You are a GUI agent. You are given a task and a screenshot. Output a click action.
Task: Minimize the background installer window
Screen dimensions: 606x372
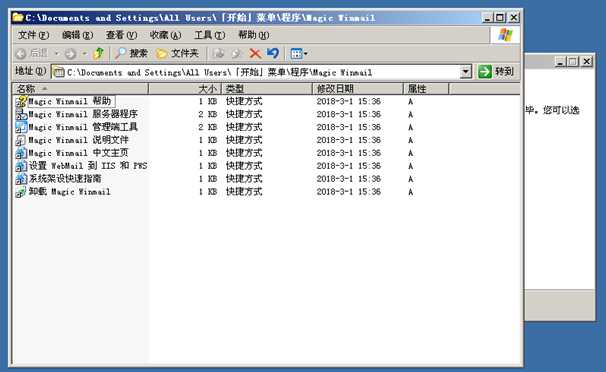(560, 61)
